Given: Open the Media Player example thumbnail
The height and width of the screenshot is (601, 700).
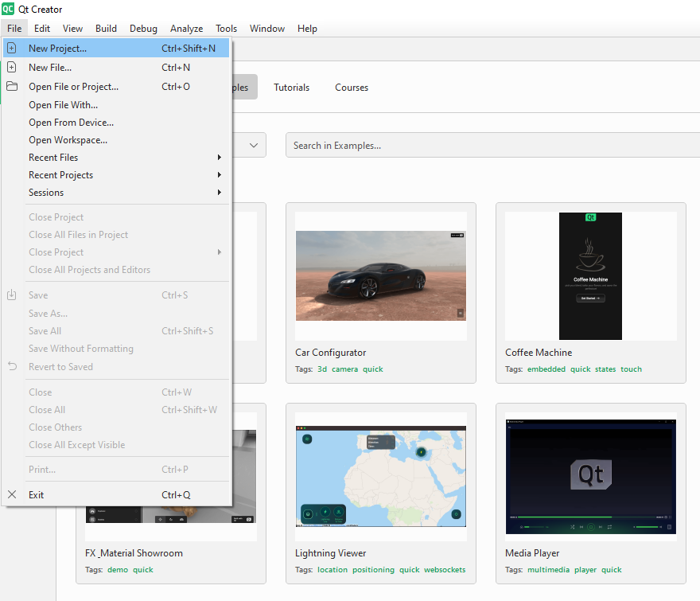Looking at the screenshot, I should click(590, 477).
